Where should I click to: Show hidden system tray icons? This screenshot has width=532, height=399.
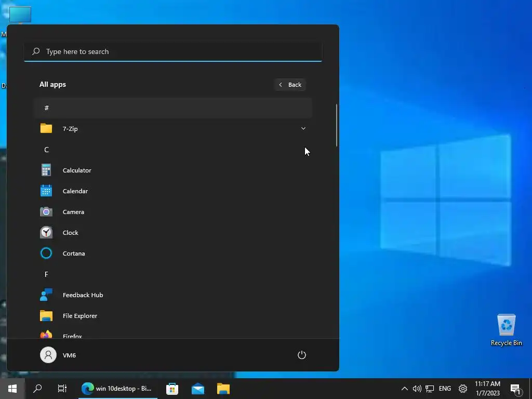404,389
